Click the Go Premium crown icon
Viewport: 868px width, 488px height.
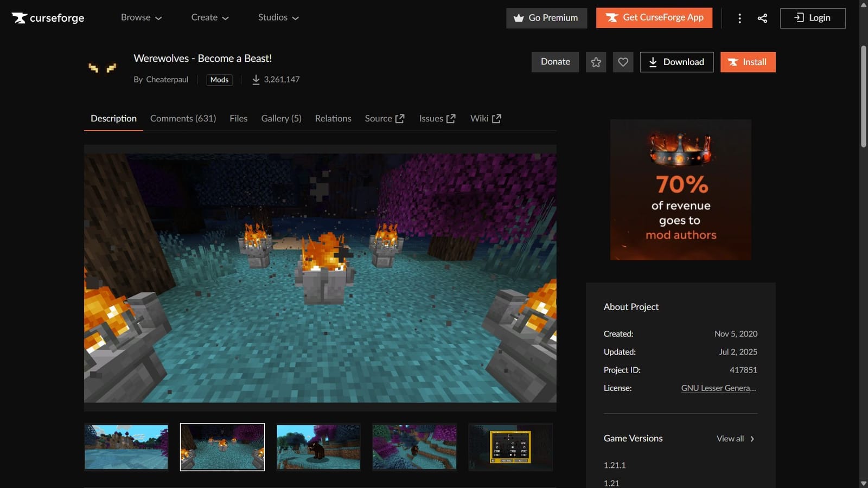point(519,18)
